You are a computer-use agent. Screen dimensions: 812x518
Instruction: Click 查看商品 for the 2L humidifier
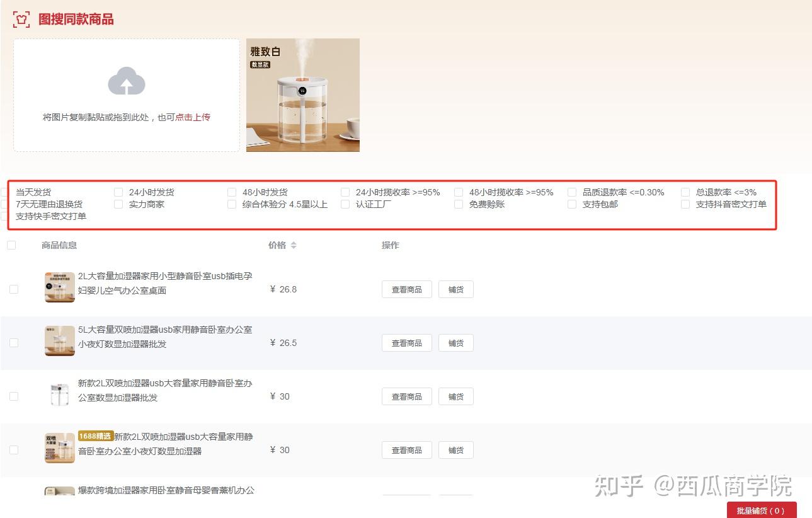(406, 289)
